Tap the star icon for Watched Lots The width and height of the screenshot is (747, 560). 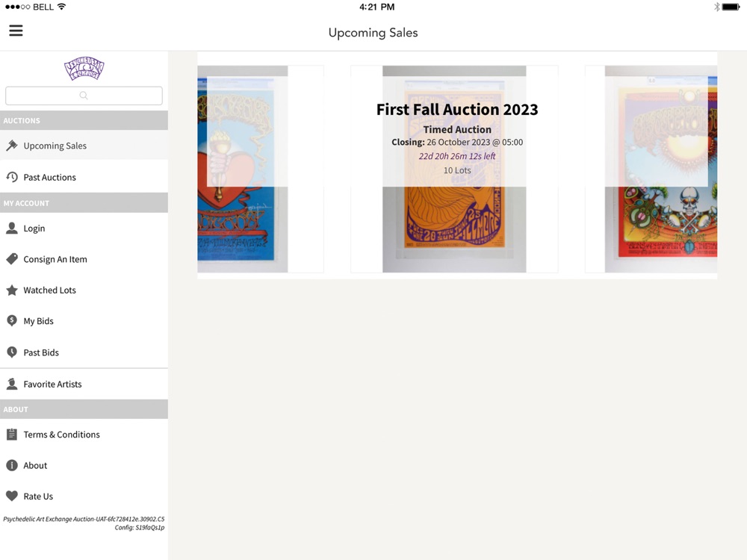(12, 290)
